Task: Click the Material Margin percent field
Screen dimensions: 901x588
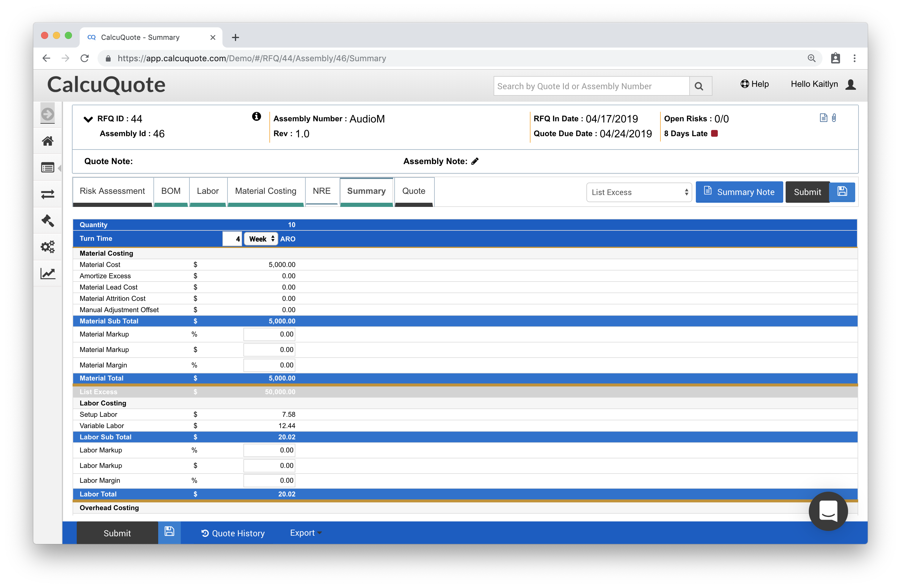Action: [269, 365]
